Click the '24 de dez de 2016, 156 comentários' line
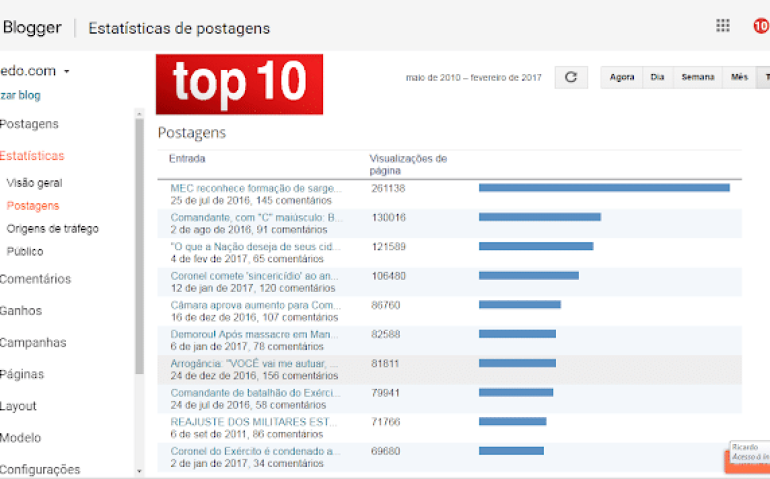 (x=254, y=376)
